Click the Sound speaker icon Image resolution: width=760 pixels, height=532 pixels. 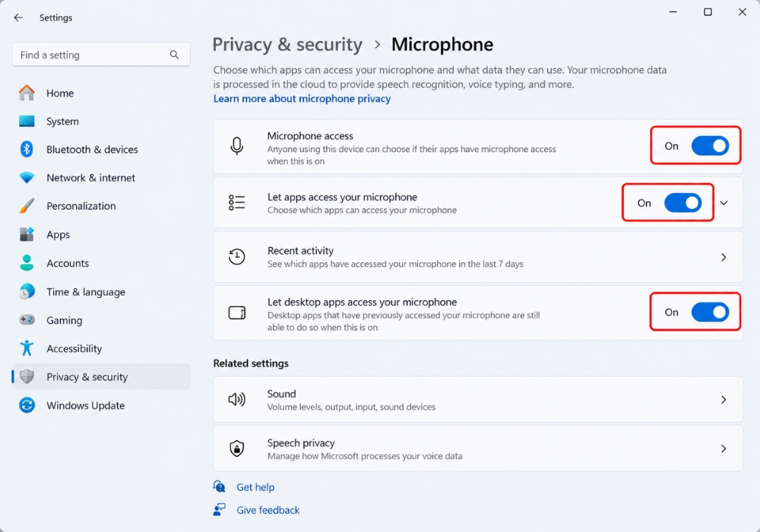click(x=236, y=399)
